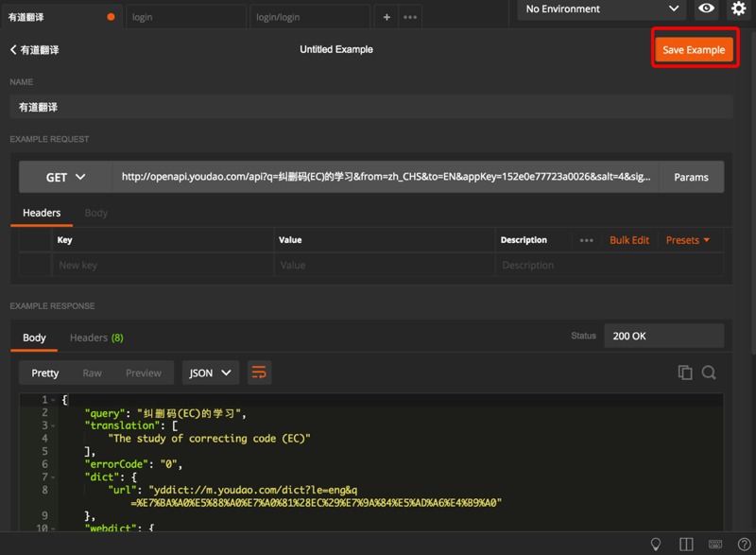Switch to the login/login request tab
The width and height of the screenshot is (756, 555).
tap(310, 17)
